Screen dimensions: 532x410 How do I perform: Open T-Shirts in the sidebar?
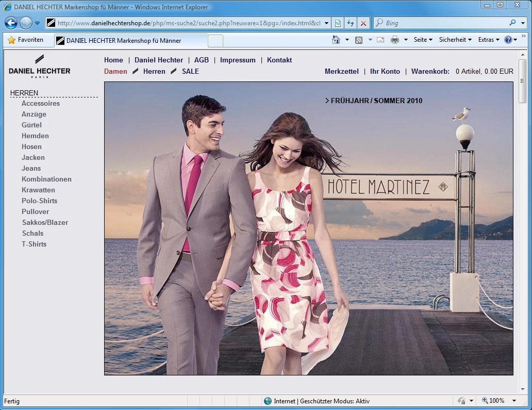(34, 244)
